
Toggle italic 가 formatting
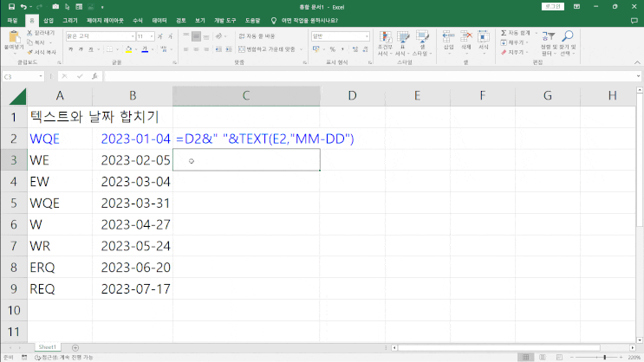(x=81, y=49)
